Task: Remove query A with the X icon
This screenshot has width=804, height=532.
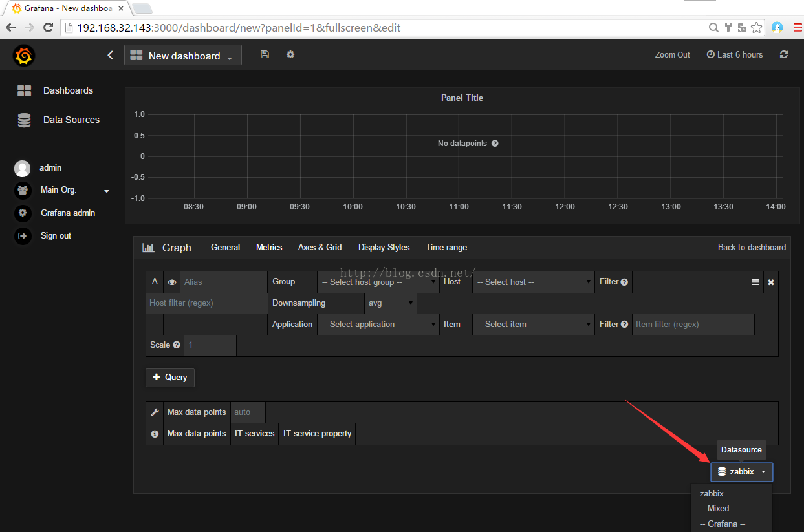Action: (770, 282)
